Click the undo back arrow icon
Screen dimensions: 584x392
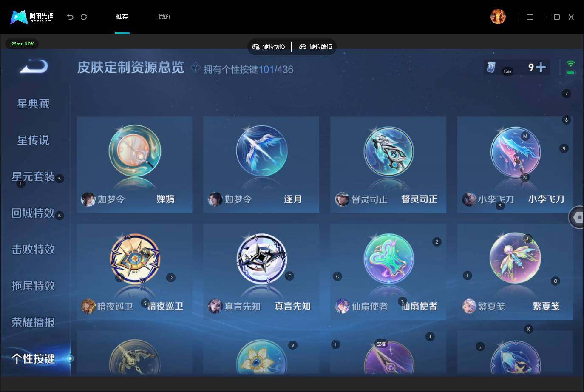coord(70,17)
